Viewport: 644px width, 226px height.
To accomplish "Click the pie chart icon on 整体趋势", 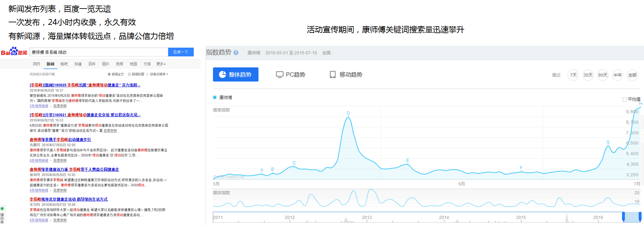I will (x=222, y=74).
